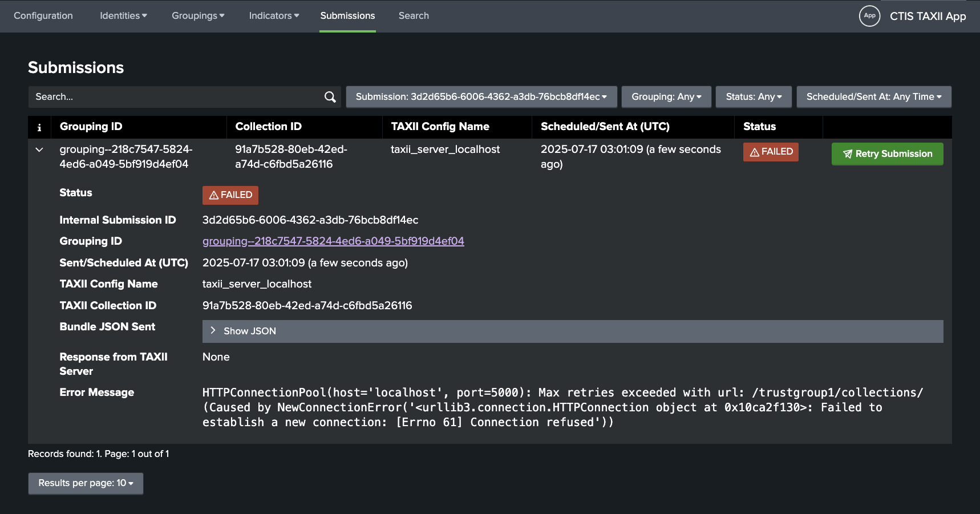Switch to the Search tab

click(x=414, y=16)
